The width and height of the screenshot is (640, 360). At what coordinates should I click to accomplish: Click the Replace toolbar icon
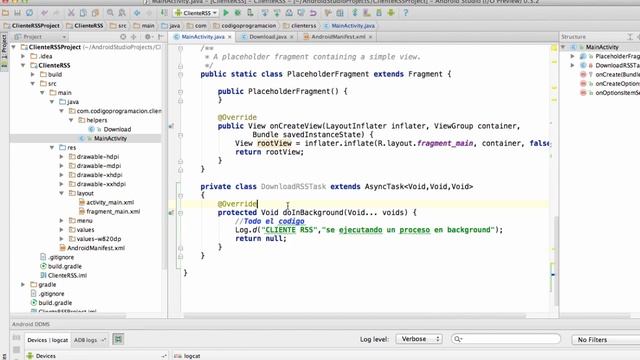122,13
